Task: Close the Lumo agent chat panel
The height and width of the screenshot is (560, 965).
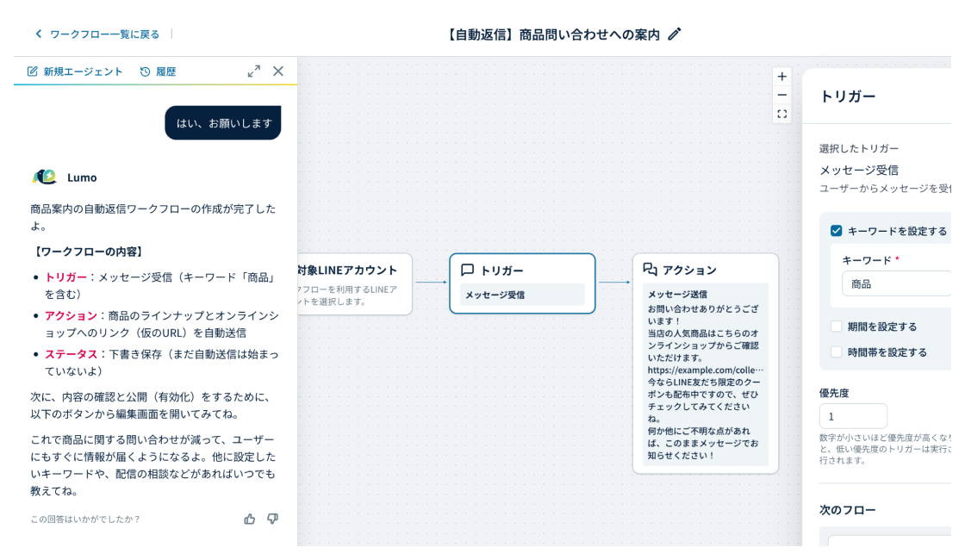Action: pyautogui.click(x=278, y=72)
